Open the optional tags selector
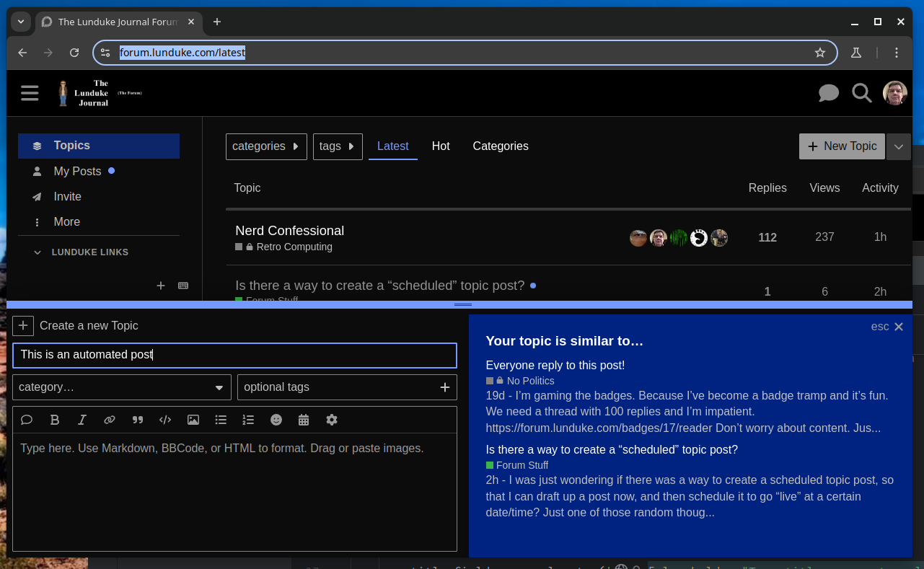 (347, 387)
